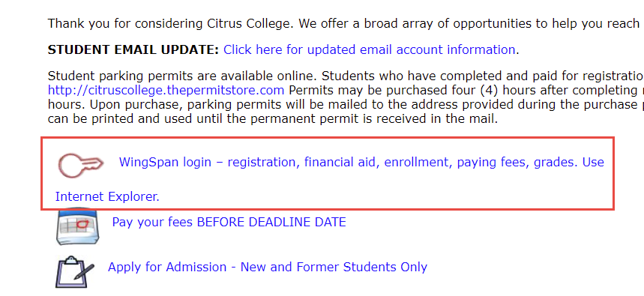Click the pen on the clipboard icon
The width and height of the screenshot is (644, 296).
(84, 273)
